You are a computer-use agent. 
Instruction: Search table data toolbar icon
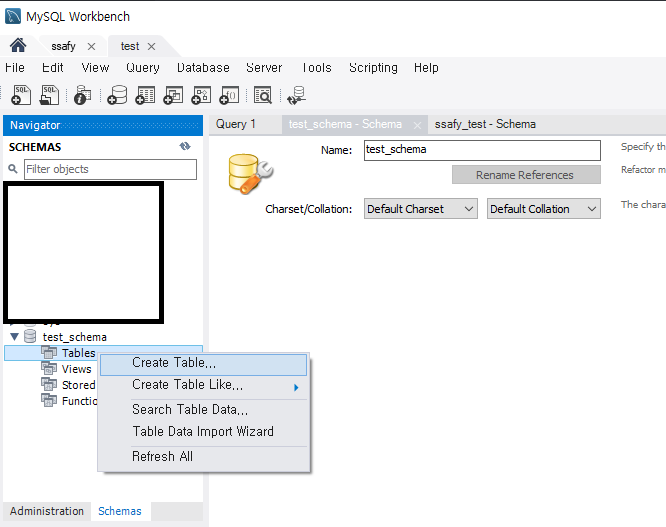tap(263, 95)
